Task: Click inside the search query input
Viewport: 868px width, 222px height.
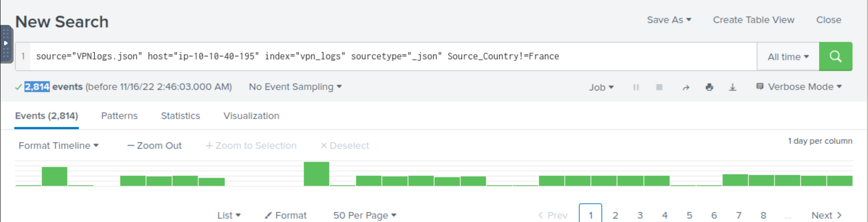Action: tap(393, 56)
